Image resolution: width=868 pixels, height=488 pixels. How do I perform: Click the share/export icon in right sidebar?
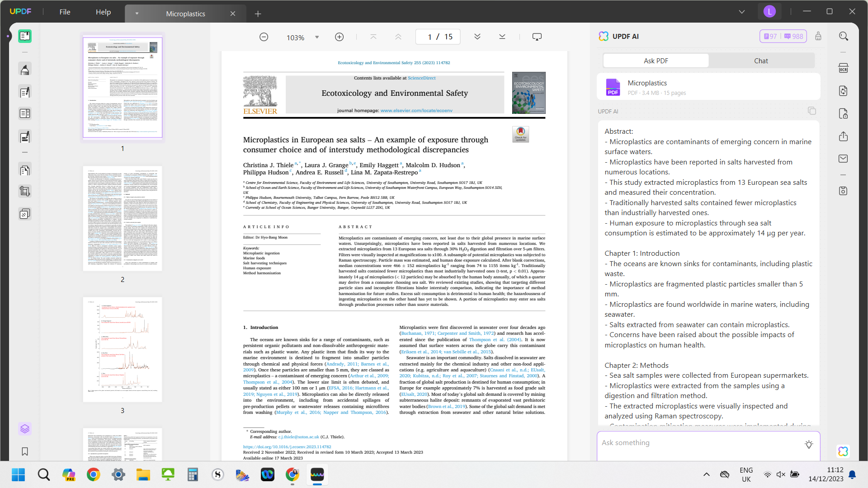(843, 136)
